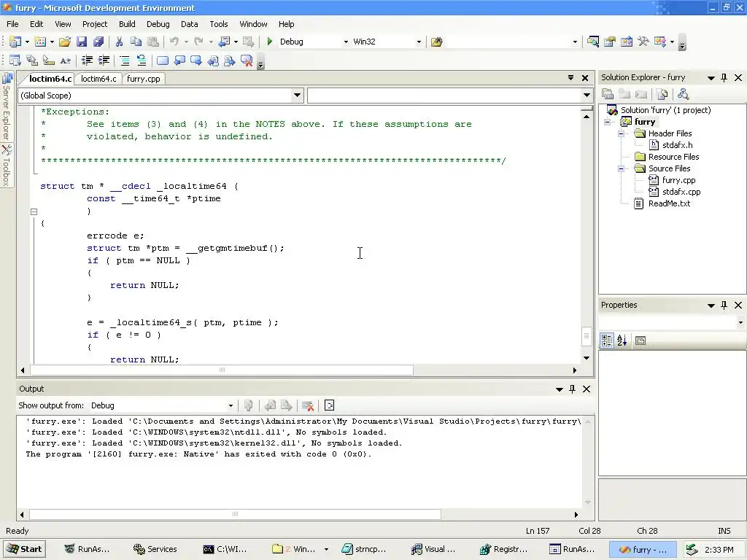Uncomment selected lines icon
Screen dimensions: 747x560
click(141, 61)
